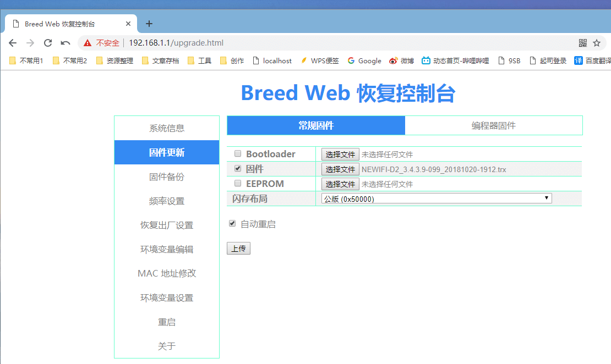The height and width of the screenshot is (364, 611).
Task: Enable the Bootloader checkbox
Action: pyautogui.click(x=237, y=153)
